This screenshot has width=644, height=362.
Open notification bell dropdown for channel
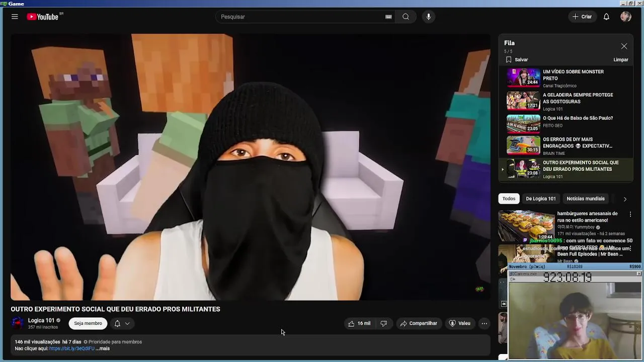pos(122,323)
